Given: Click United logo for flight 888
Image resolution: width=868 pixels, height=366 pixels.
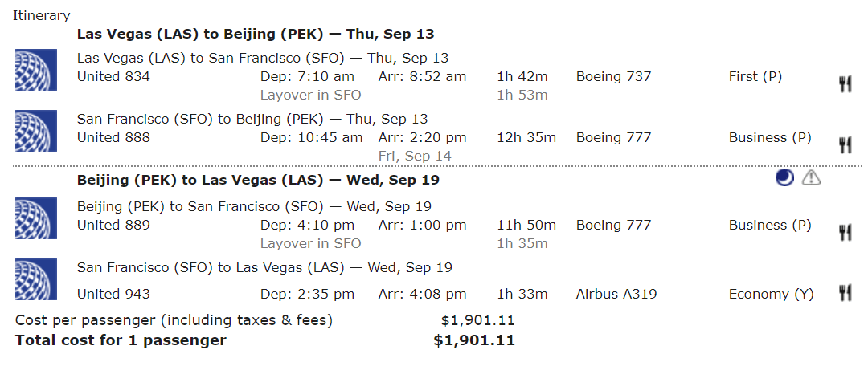Looking at the screenshot, I should pos(36,131).
